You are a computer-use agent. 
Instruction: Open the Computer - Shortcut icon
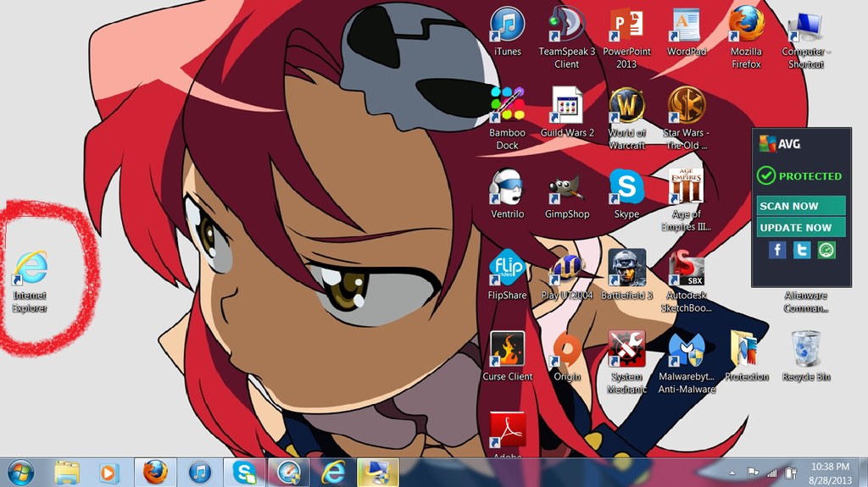pos(806,37)
